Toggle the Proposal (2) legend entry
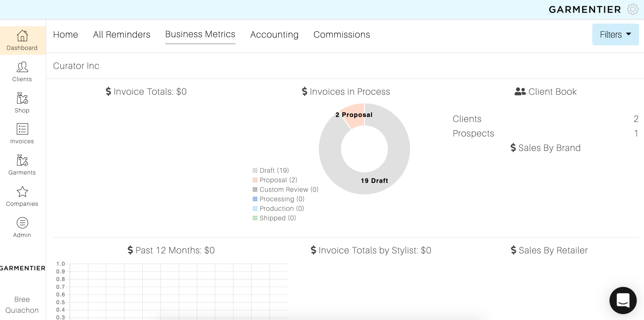The height and width of the screenshot is (320, 644). coord(278,180)
